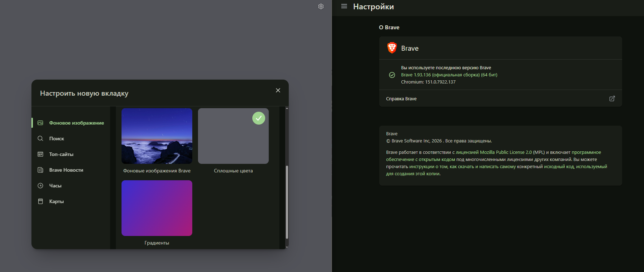Screen dimensions: 644x272
Task: Switch to 'Топ-сайты' settings section
Action: click(71, 154)
